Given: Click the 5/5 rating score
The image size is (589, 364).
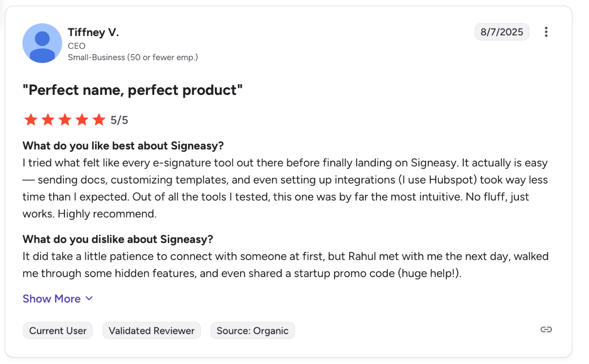Looking at the screenshot, I should pos(119,120).
